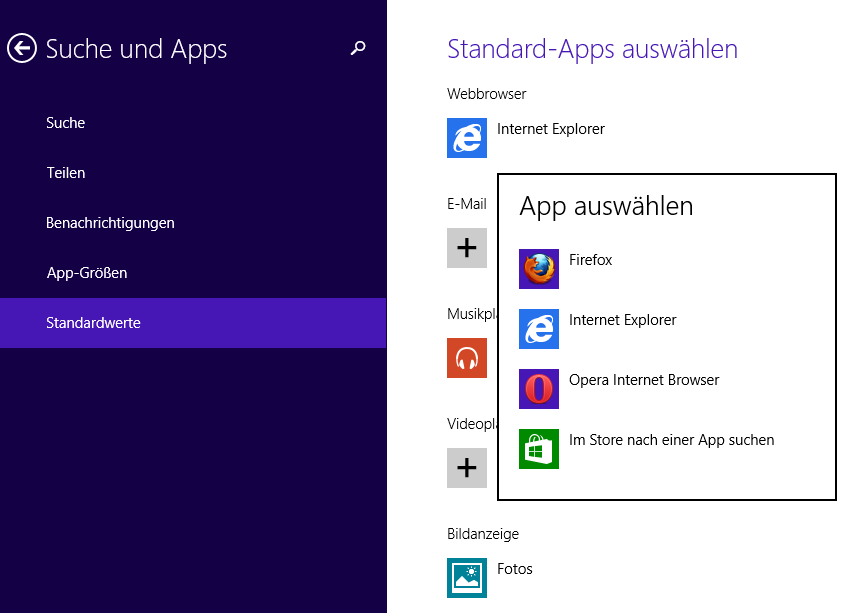Click the Bildanzeige category label
This screenshot has height=613, width=861.
tap(483, 534)
